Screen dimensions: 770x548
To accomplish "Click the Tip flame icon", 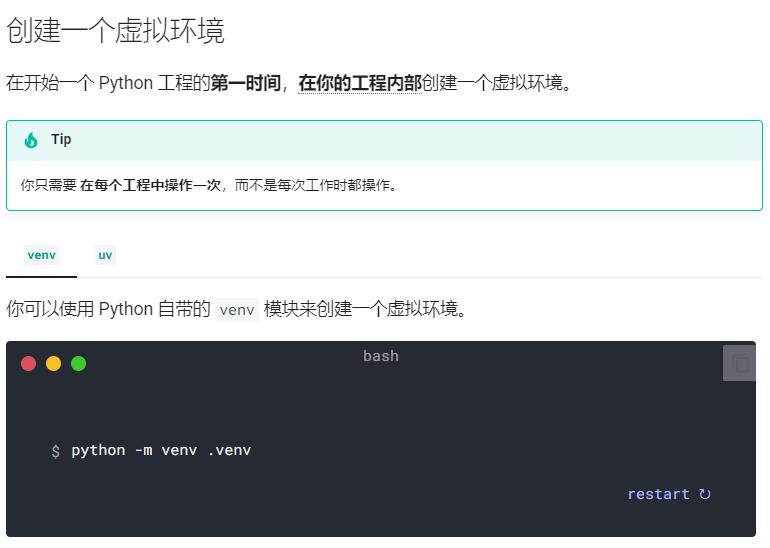I will pyautogui.click(x=31, y=140).
